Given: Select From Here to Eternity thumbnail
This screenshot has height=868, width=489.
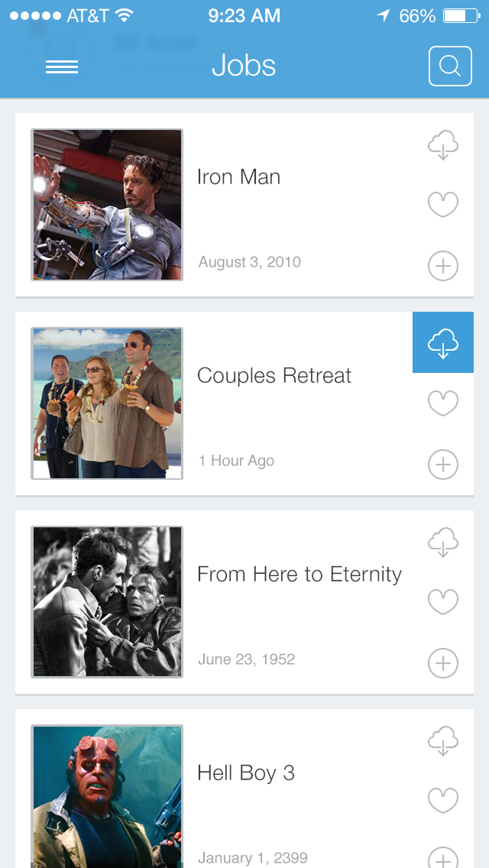Looking at the screenshot, I should coord(107,602).
